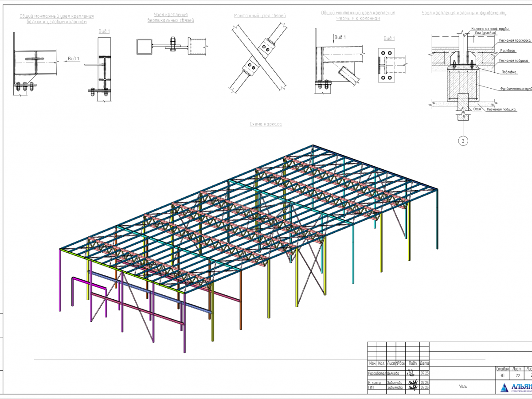Click the square tube section in vertical bracing detail
Viewport: 532px width, 399px height.
144,46
